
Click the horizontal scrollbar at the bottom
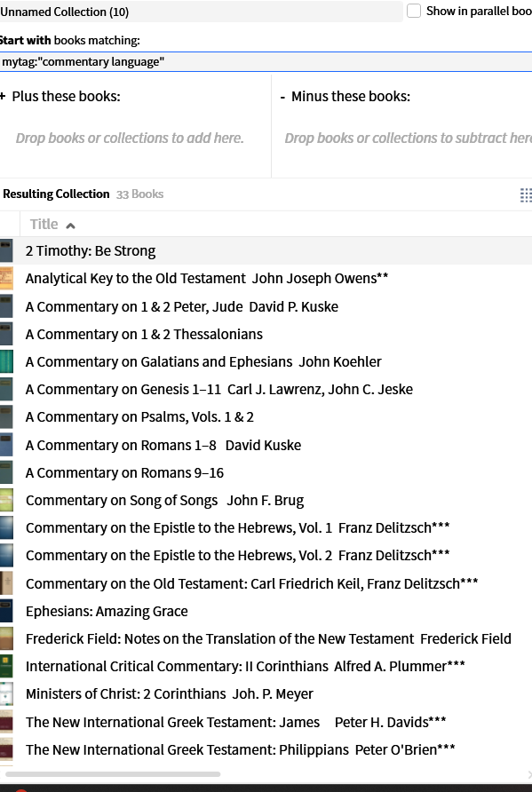113,774
